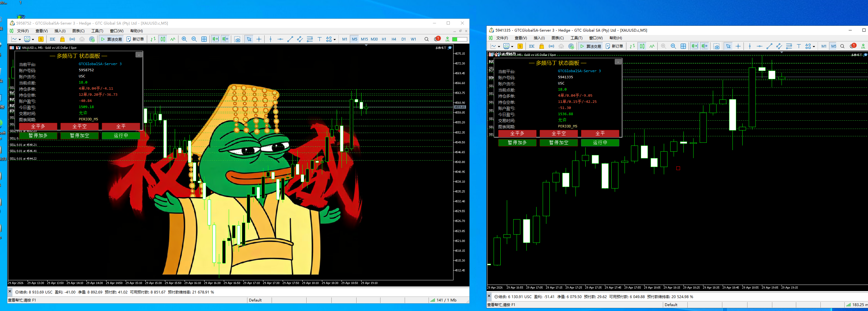The image size is (868, 311).
Task: Expand the shapes objects dropdown, left window
Action: click(335, 40)
